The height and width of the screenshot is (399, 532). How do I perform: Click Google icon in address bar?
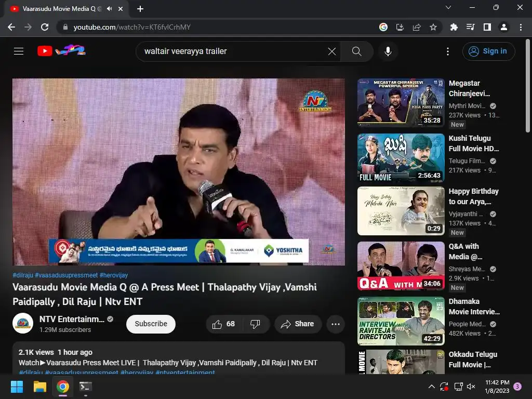[383, 27]
